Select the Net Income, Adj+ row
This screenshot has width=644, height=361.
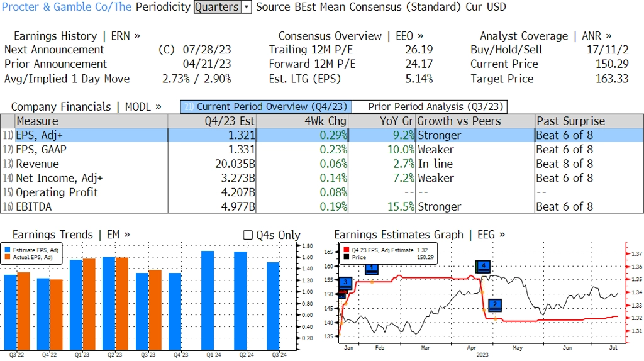[322, 178]
